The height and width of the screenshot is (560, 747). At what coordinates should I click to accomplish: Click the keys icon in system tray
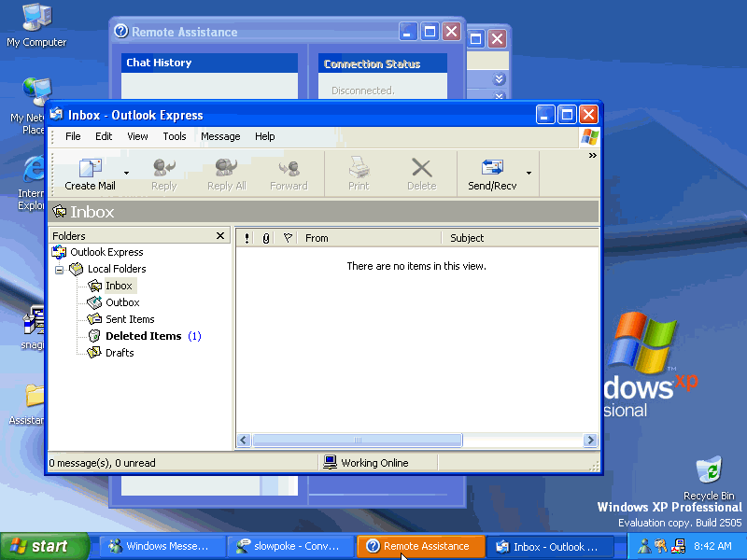coord(661,546)
